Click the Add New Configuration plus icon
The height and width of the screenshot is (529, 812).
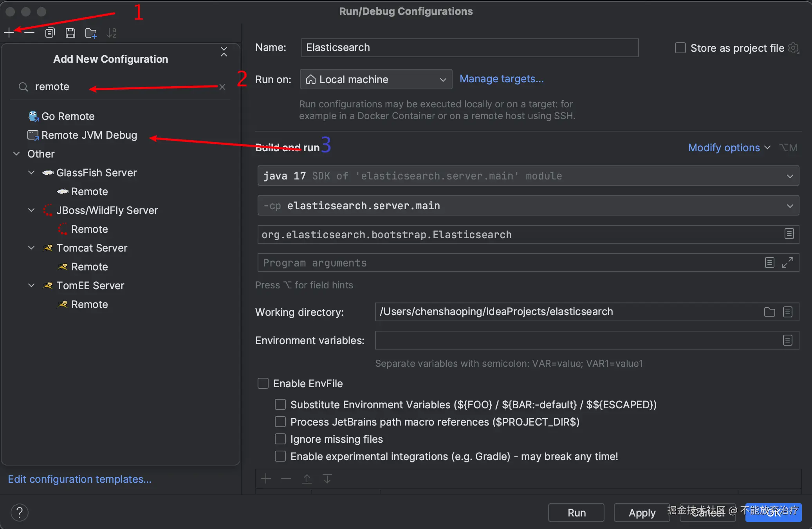pos(9,33)
